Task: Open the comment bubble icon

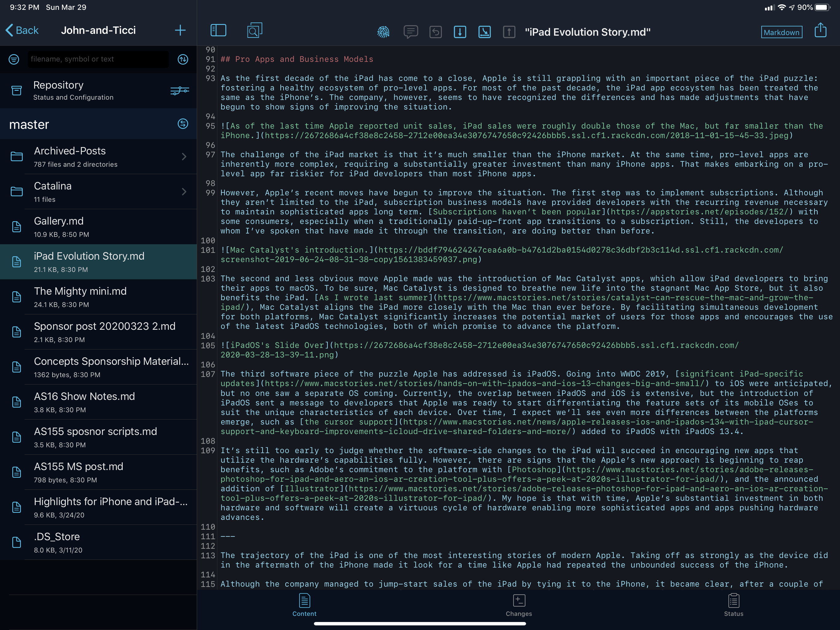Action: tap(410, 32)
